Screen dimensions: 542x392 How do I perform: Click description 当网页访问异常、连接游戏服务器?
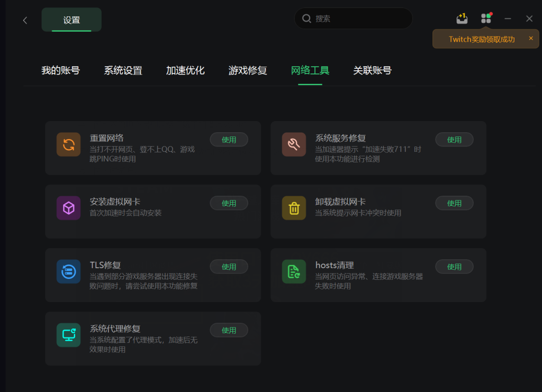pyautogui.click(x=369, y=281)
